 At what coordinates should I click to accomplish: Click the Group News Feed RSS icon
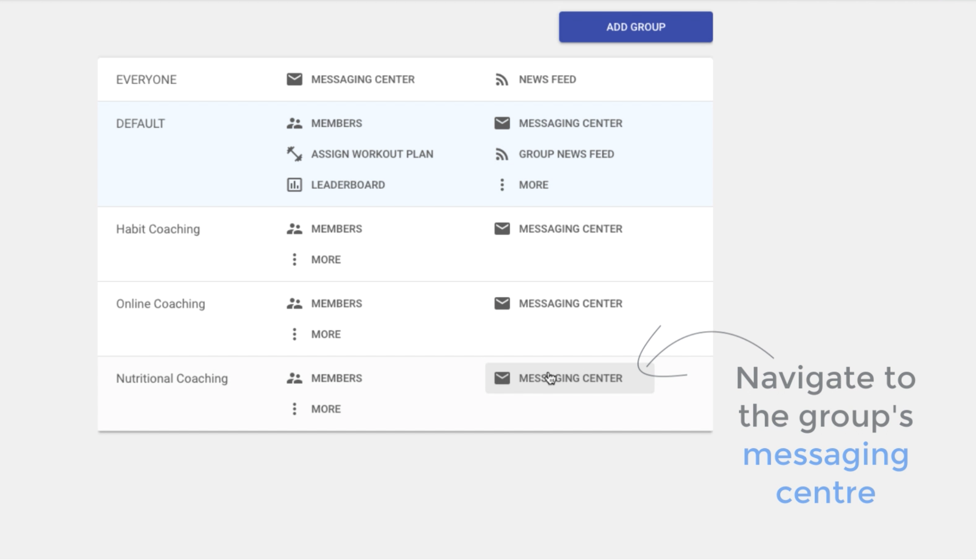click(x=501, y=154)
